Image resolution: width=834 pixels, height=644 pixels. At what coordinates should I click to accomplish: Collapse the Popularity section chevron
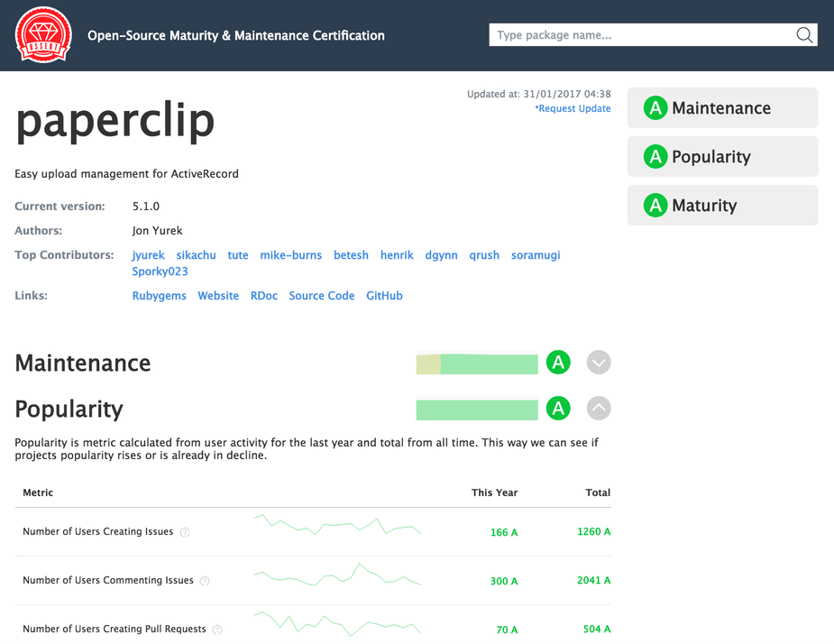click(x=599, y=409)
